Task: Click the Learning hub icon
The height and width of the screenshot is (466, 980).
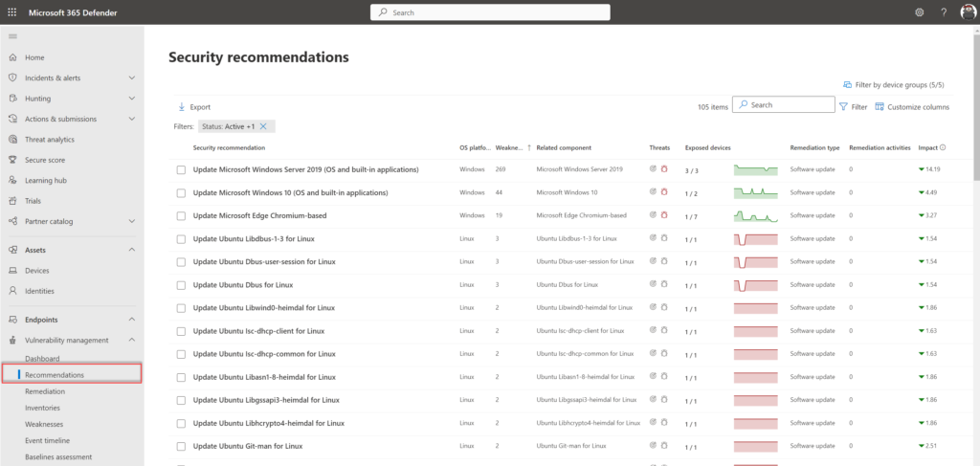Action: (x=12, y=181)
